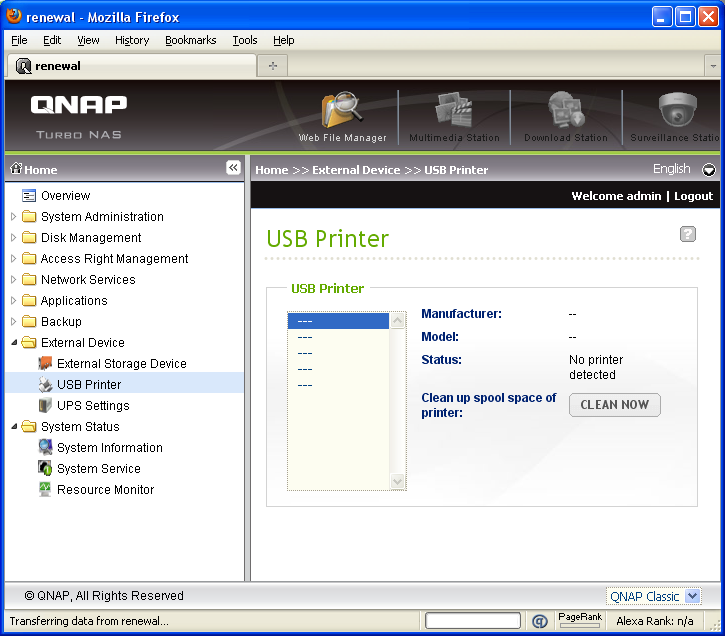Viewport: 725px width, 636px height.
Task: Click the USB Printer icon in tree
Action: tap(45, 385)
